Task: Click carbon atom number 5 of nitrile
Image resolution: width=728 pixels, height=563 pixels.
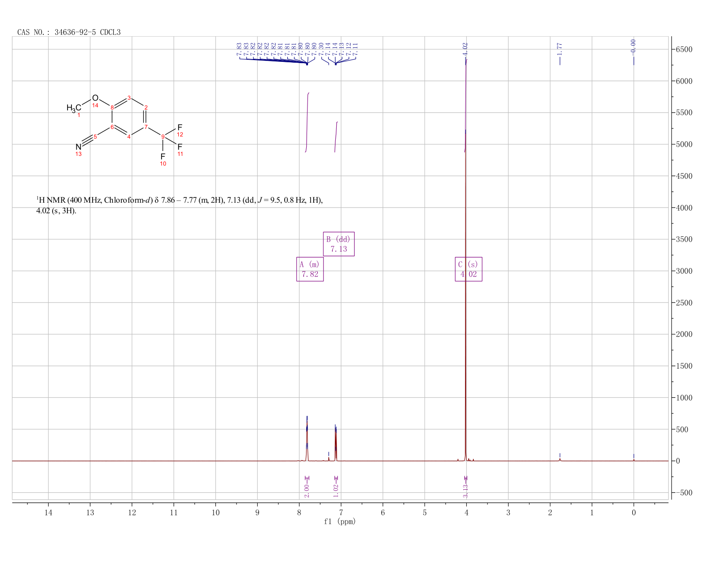Action: tap(95, 136)
